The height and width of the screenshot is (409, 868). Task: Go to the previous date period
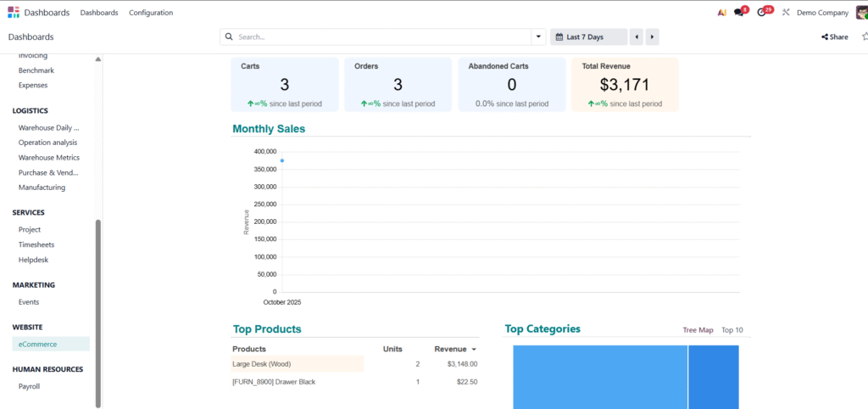coord(636,37)
